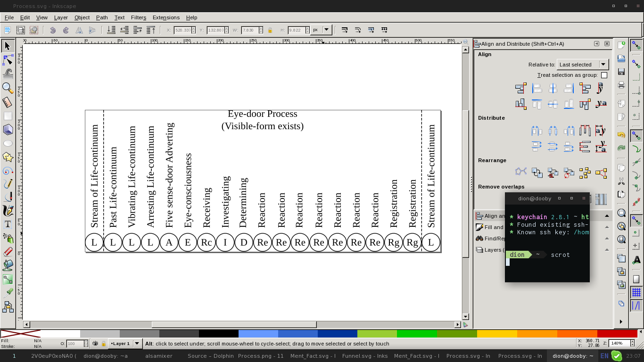644x362 pixels.
Task: Open the File menu
Action: pyautogui.click(x=9, y=17)
